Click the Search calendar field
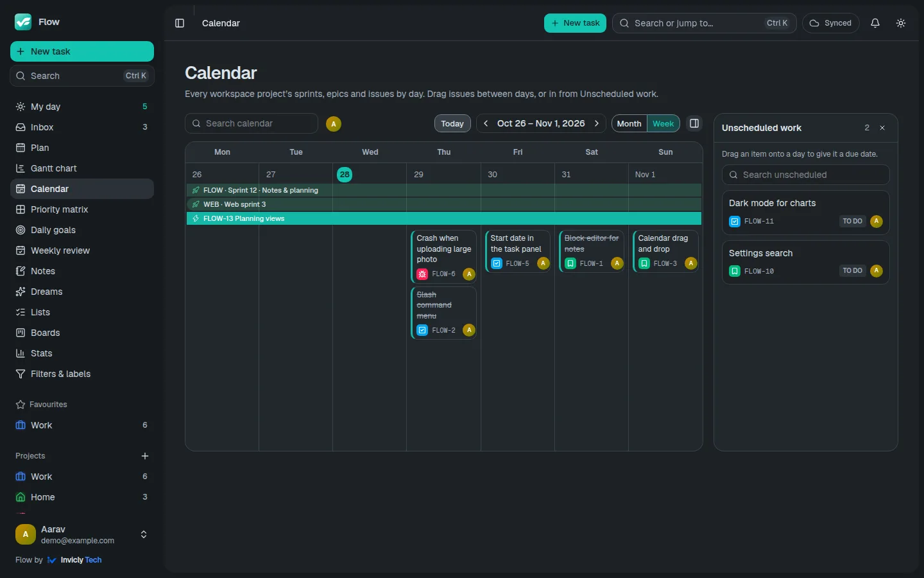The width and height of the screenshot is (924, 578). (252, 123)
